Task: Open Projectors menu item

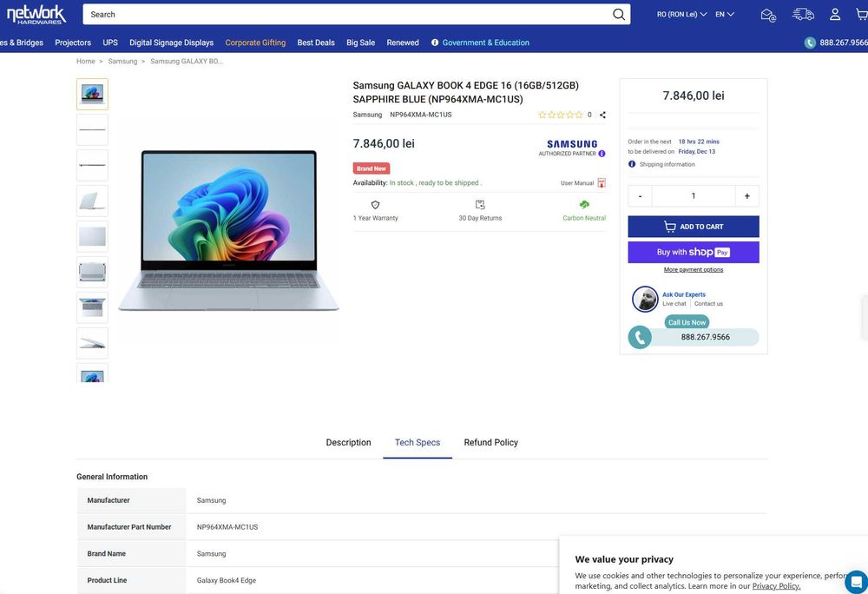Action: point(73,43)
